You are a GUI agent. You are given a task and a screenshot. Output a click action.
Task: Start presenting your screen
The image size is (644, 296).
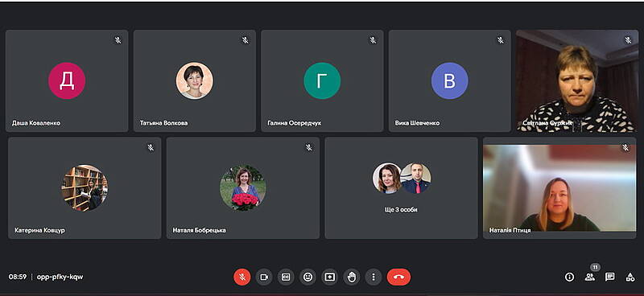[x=329, y=277]
